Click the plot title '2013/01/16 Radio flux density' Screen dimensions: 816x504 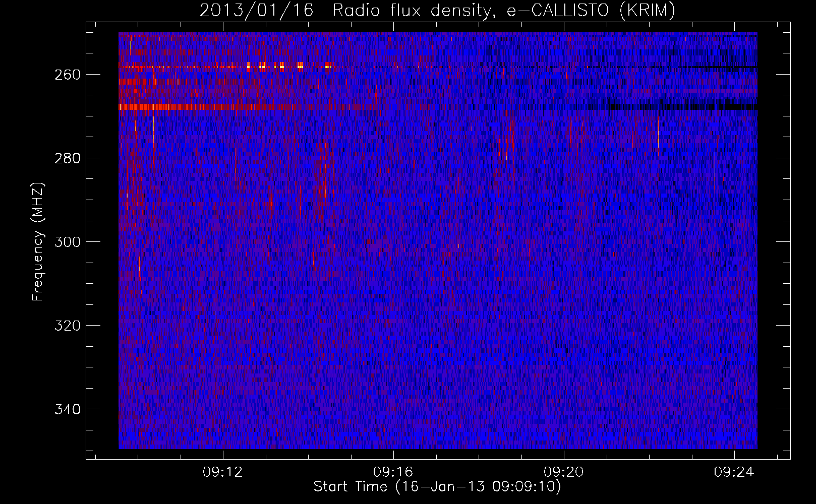pos(437,10)
